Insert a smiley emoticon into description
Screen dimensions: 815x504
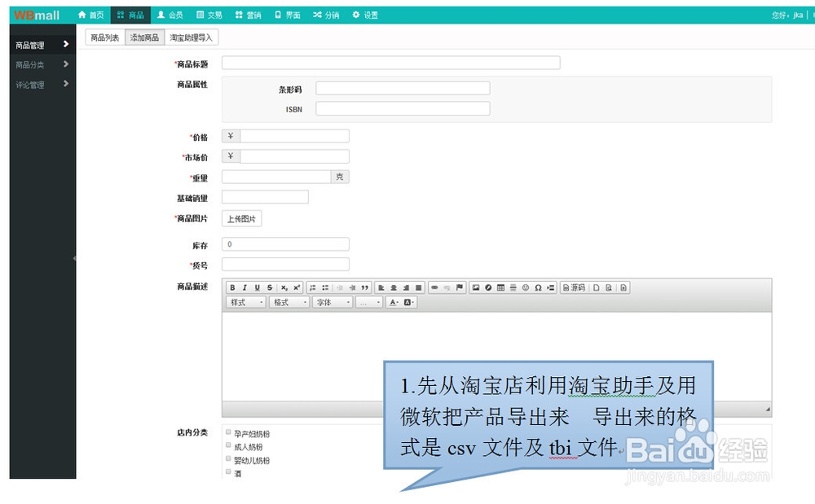pyautogui.click(x=524, y=287)
